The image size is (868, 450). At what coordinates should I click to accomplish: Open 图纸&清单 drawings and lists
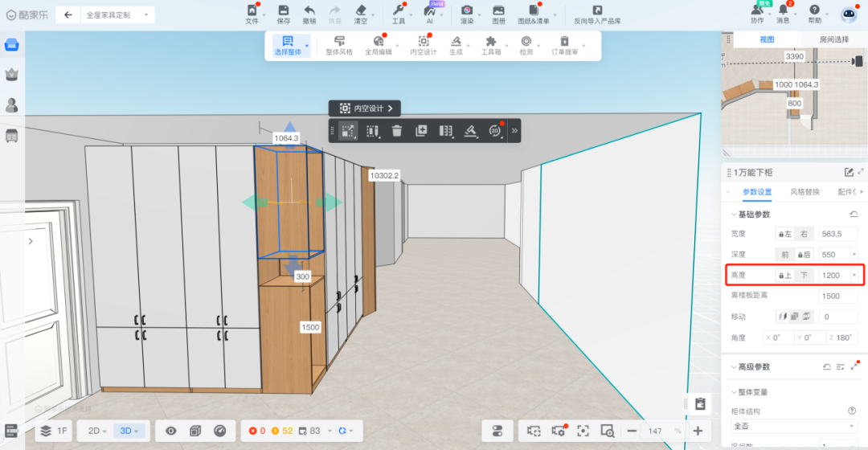point(534,14)
